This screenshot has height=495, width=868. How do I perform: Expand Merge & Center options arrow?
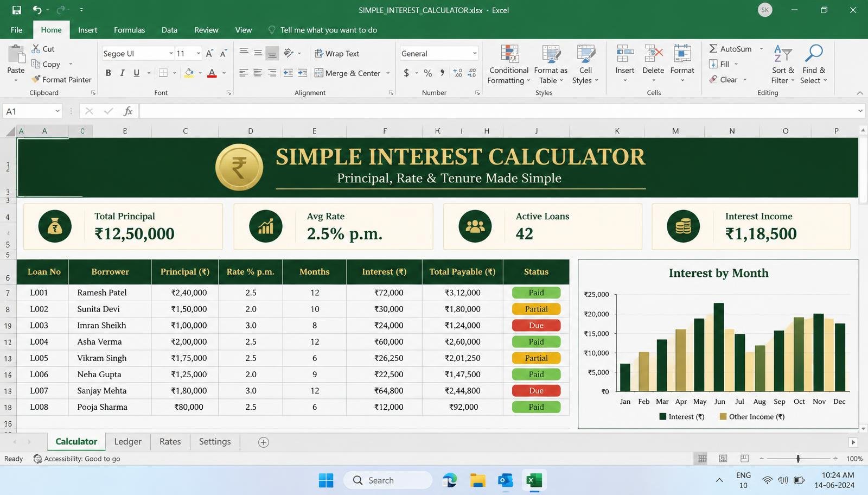(388, 73)
